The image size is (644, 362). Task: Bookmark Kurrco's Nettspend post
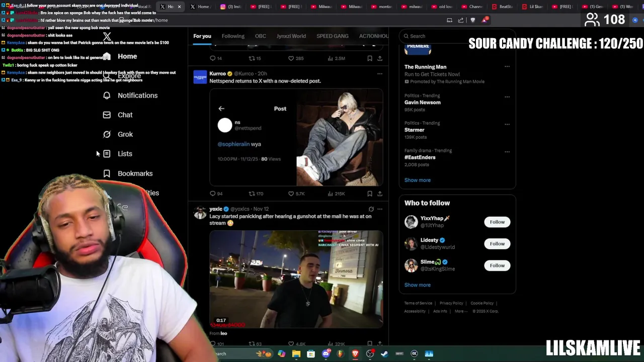click(x=370, y=194)
